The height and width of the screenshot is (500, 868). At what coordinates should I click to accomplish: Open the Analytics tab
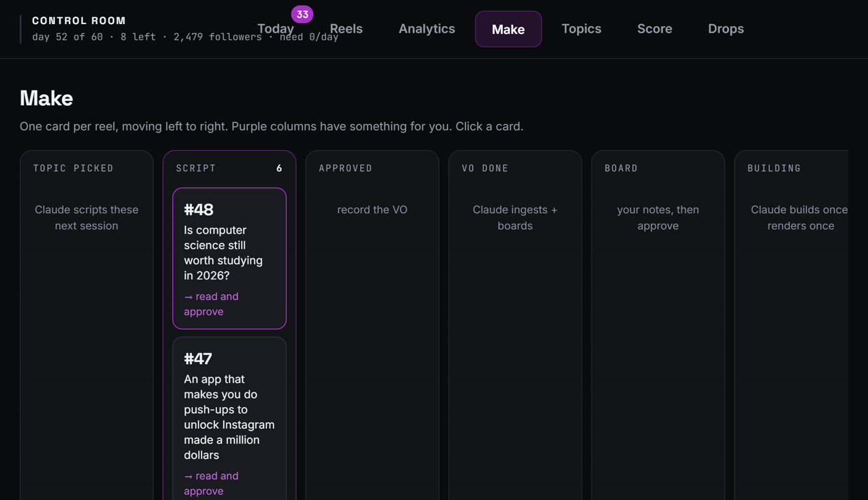click(427, 29)
